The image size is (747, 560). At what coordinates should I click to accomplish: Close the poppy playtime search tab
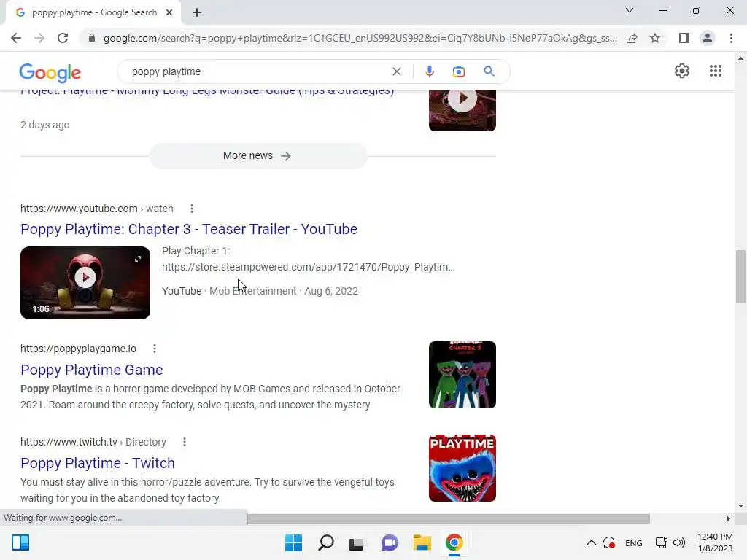click(x=169, y=12)
